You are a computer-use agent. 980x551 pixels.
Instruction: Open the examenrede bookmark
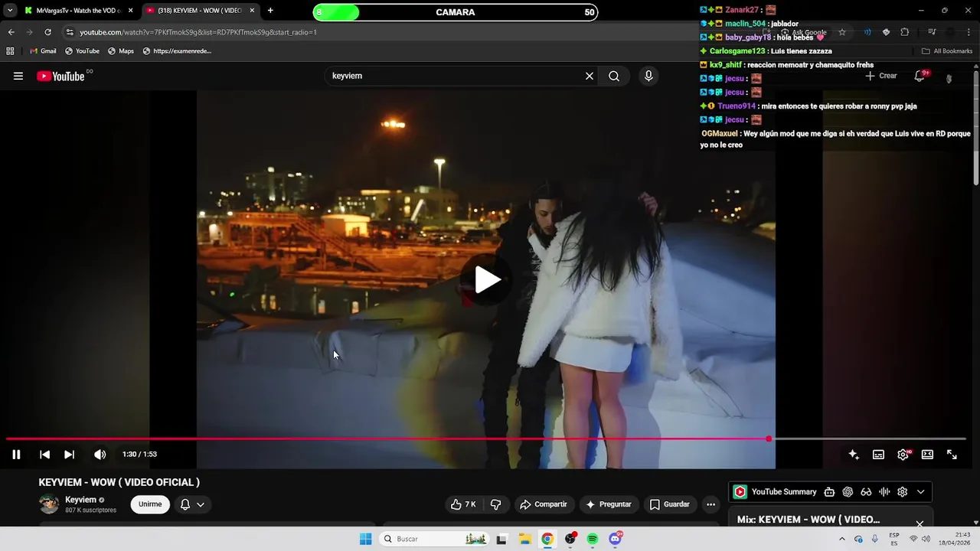click(x=177, y=51)
